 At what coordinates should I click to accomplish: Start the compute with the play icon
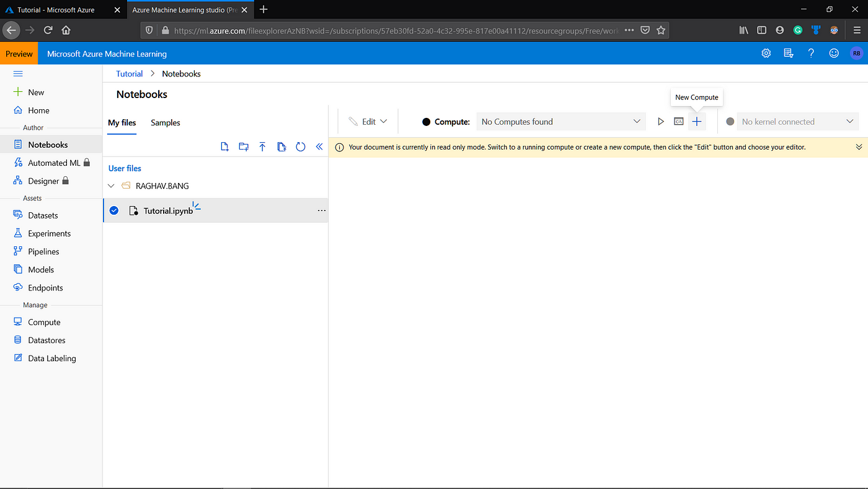pos(661,122)
